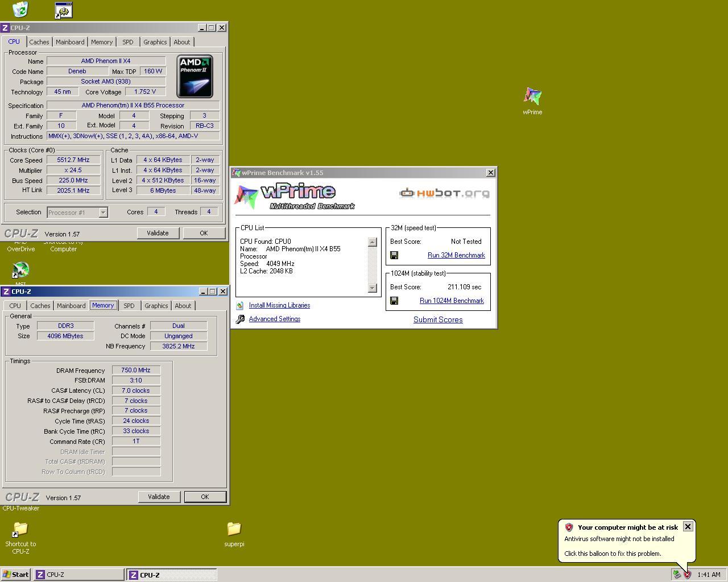The width and height of the screenshot is (728, 582).
Task: Open the superpi folder on desktop
Action: pos(234,529)
